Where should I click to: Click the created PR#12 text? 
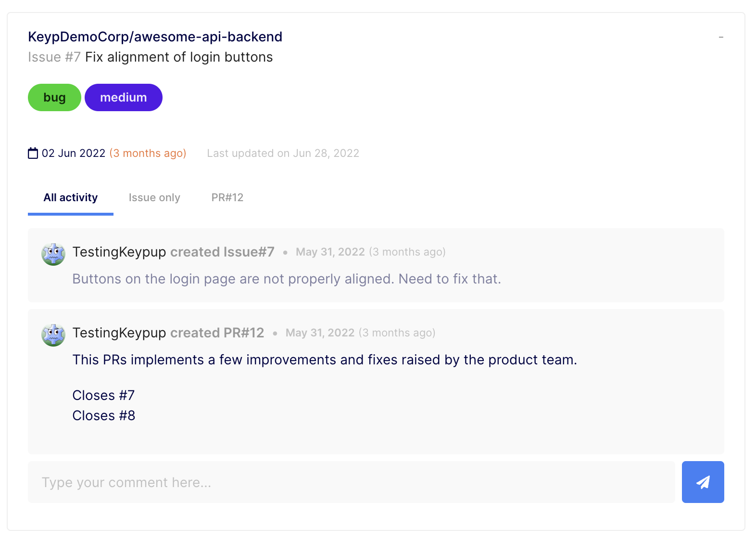point(217,333)
